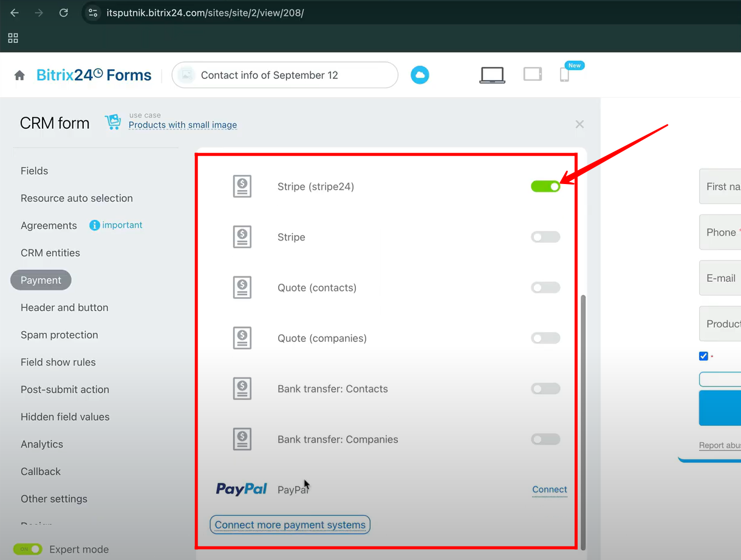This screenshot has height=560, width=741.
Task: Tick the agreement checkbox in form preview
Action: [x=703, y=356]
